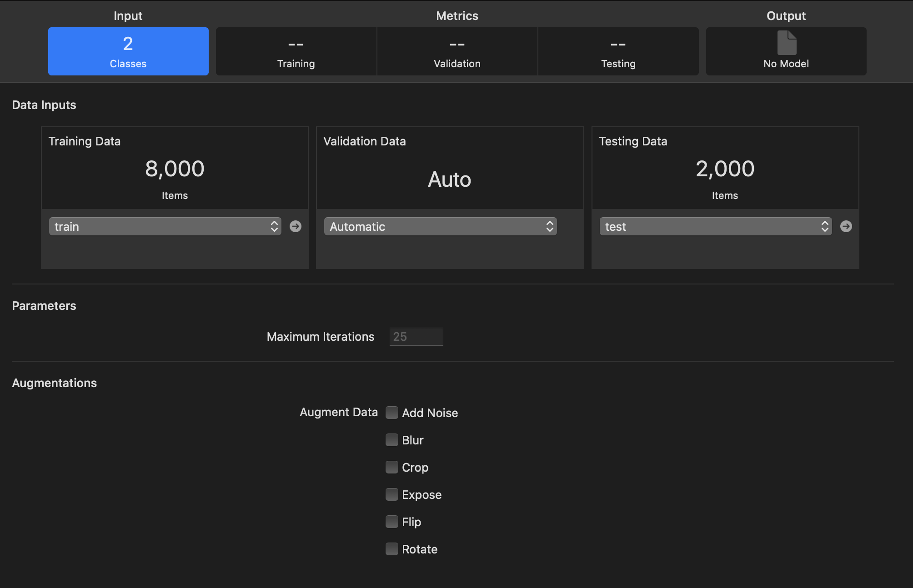Screen dimensions: 913x588
Task: Open the test data source dropdown
Action: 716,226
